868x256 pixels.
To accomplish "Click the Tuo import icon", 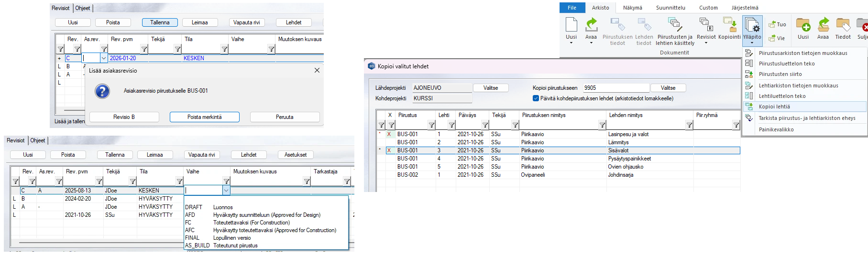I will [777, 24].
